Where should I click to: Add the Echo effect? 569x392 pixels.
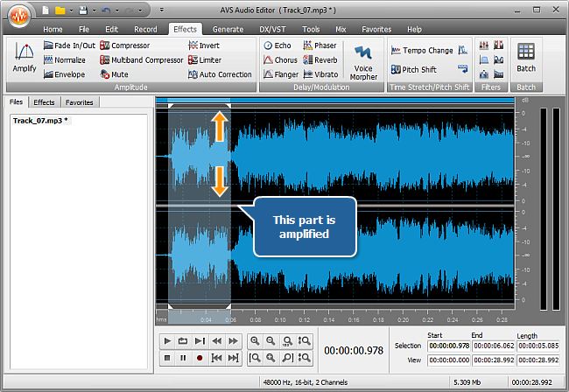(x=277, y=45)
